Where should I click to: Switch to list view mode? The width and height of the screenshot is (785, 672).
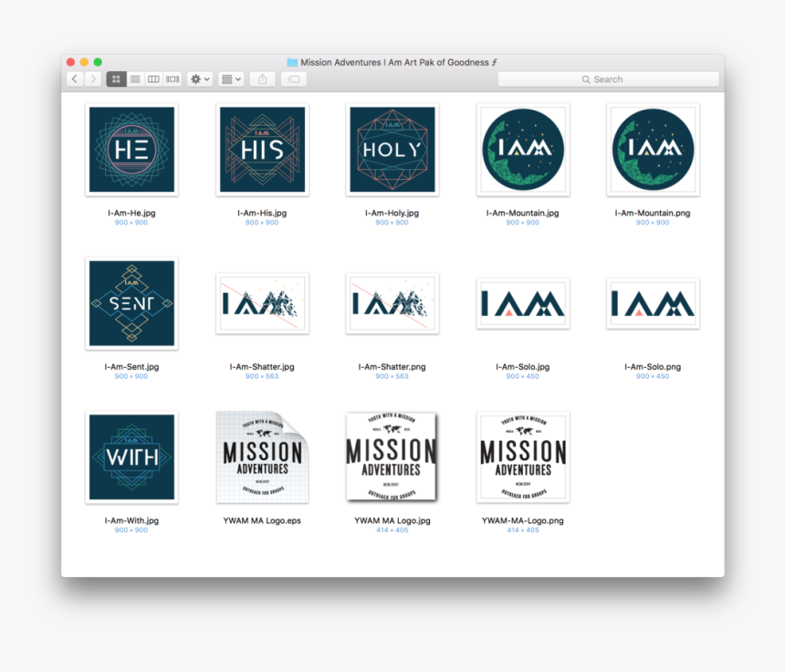pos(135,79)
